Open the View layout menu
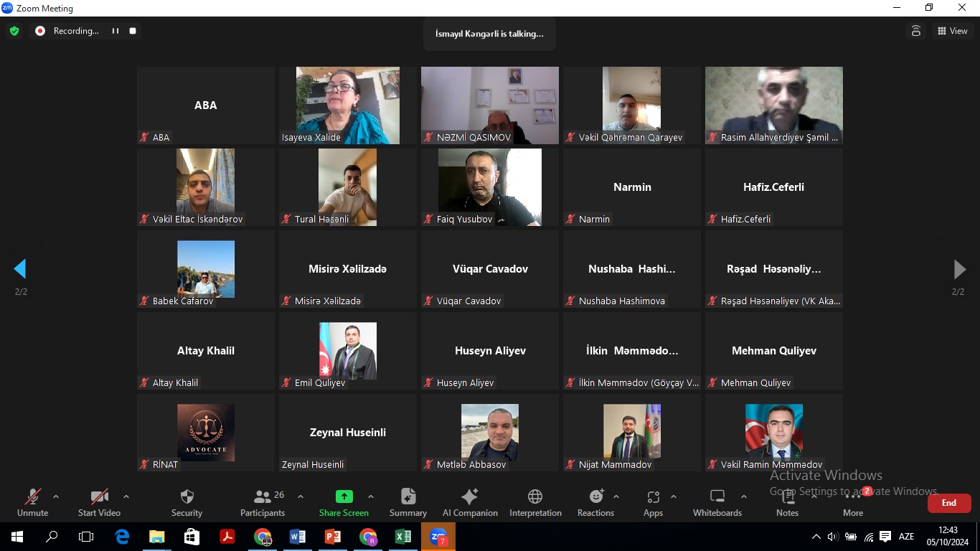Screen dimensions: 980x551 tap(952, 31)
